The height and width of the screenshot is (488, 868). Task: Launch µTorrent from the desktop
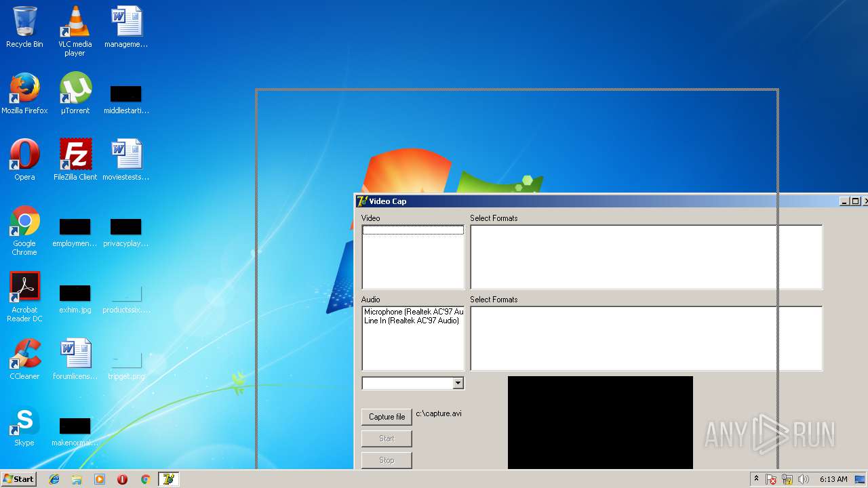(x=75, y=94)
